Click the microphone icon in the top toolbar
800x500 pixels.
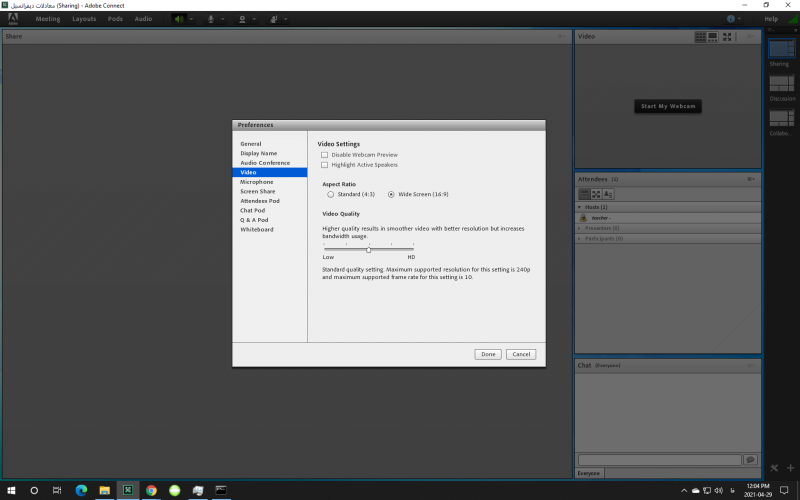tap(211, 19)
